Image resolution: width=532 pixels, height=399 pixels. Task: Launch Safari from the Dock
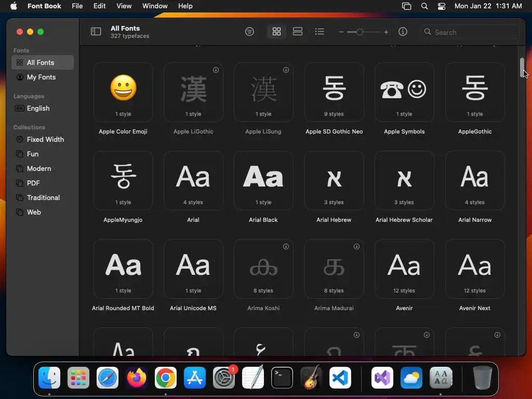pyautogui.click(x=108, y=378)
